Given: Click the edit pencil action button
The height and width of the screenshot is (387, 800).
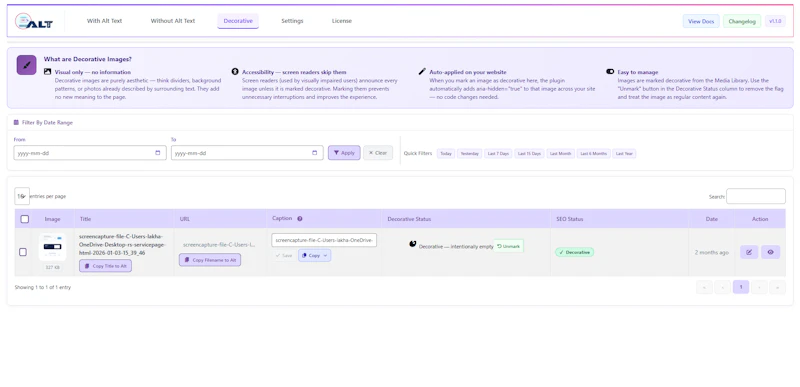Looking at the screenshot, I should tap(749, 252).
